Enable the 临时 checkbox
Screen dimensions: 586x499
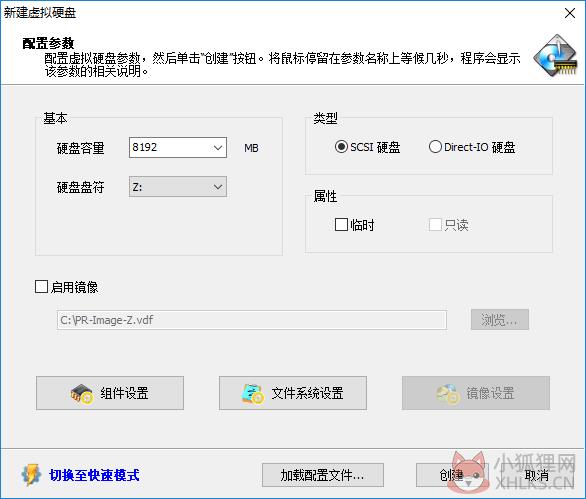click(341, 225)
